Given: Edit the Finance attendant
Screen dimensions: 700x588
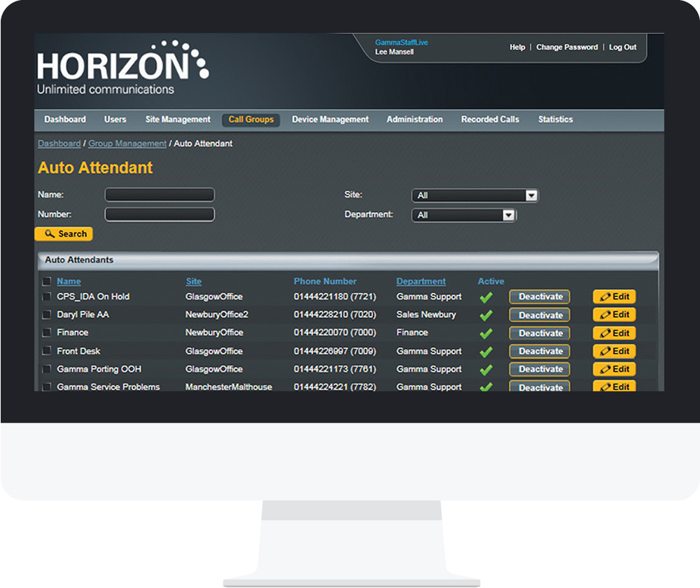Looking at the screenshot, I should (x=615, y=333).
